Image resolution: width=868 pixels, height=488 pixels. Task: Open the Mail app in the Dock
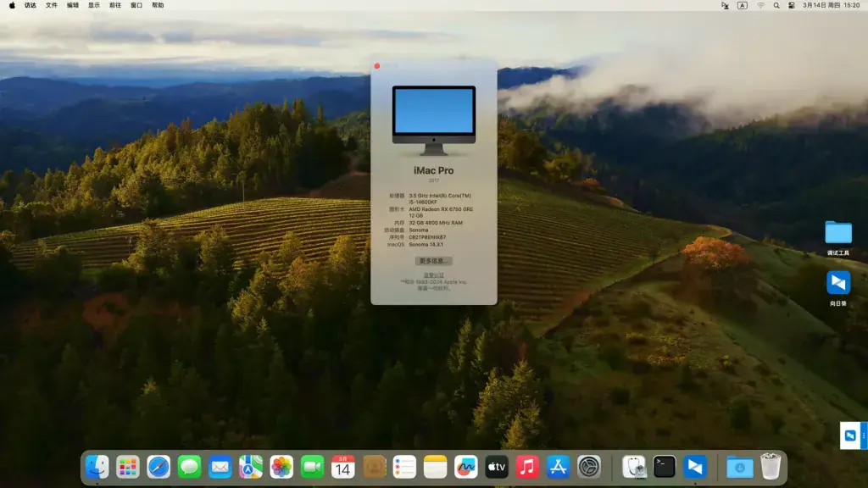[220, 467]
